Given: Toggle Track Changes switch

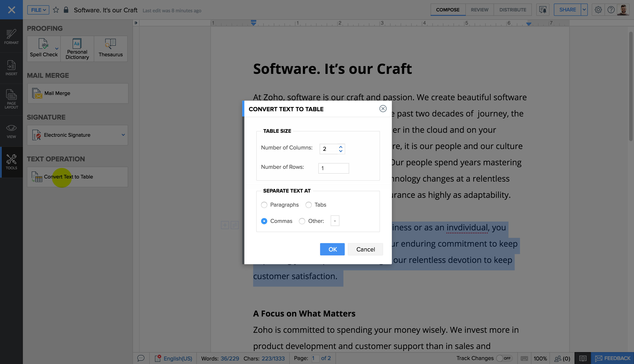Looking at the screenshot, I should click(504, 358).
